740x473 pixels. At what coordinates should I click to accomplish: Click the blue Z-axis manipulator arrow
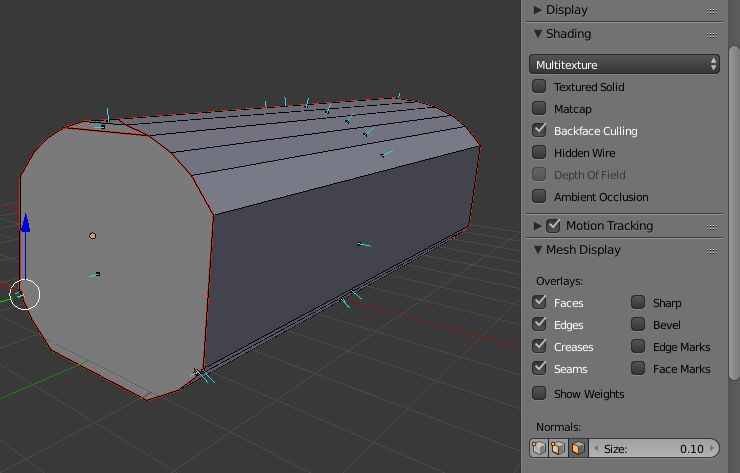[x=25, y=223]
